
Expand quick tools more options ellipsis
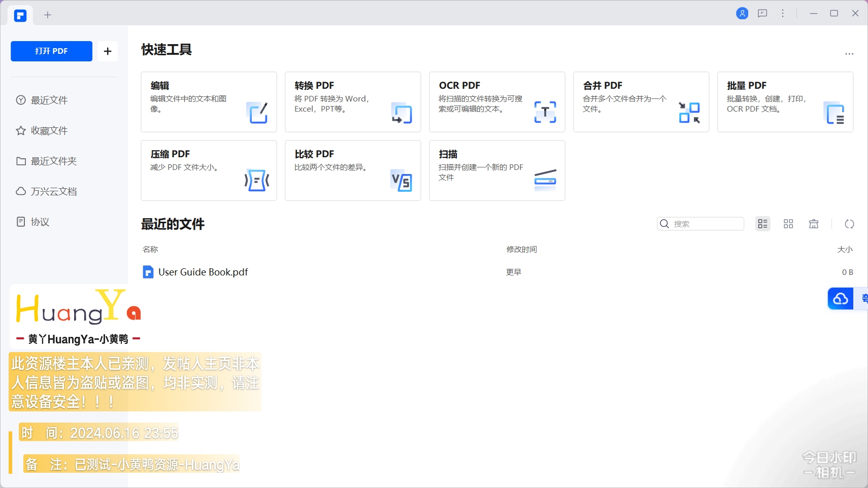(x=849, y=54)
